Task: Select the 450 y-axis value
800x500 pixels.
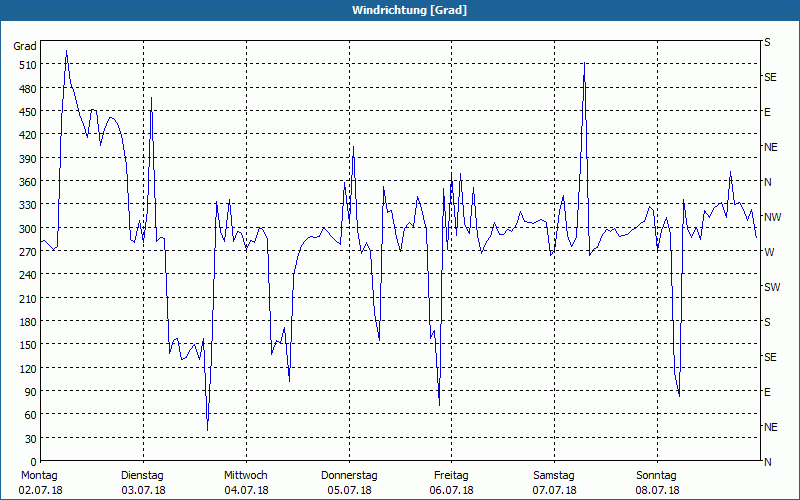Action: [28, 112]
